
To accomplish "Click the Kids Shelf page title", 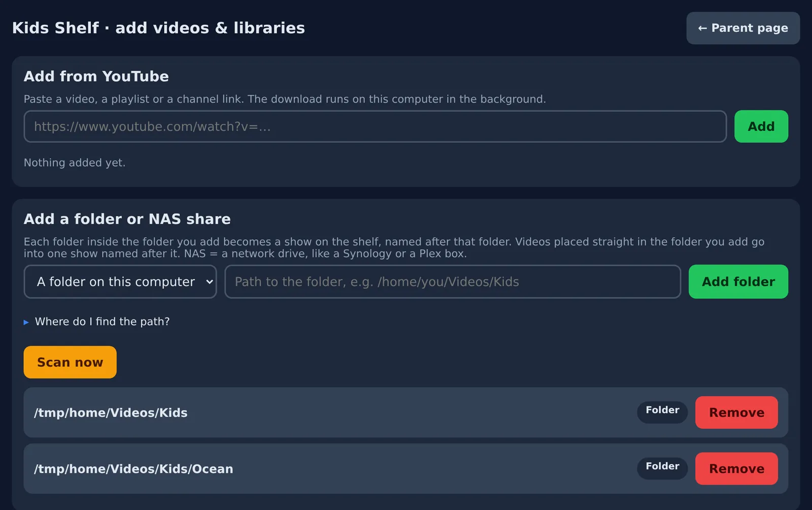I will pyautogui.click(x=158, y=28).
